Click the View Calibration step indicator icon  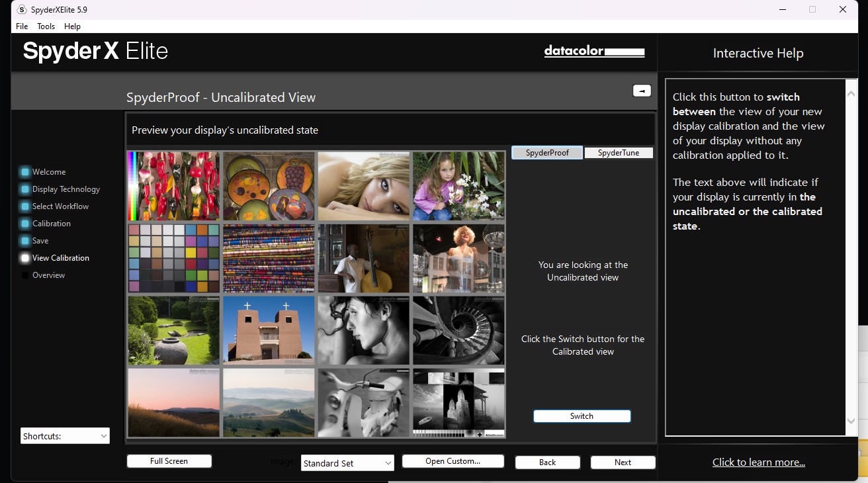(x=25, y=258)
